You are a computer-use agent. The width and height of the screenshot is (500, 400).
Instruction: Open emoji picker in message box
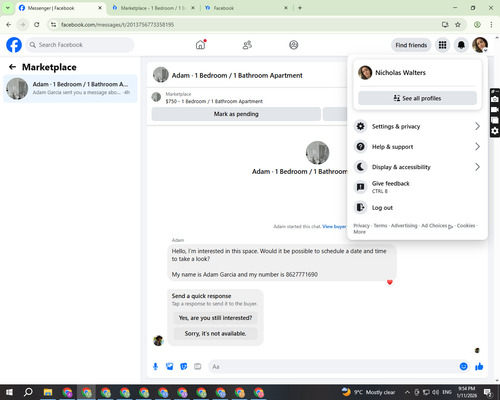click(463, 367)
